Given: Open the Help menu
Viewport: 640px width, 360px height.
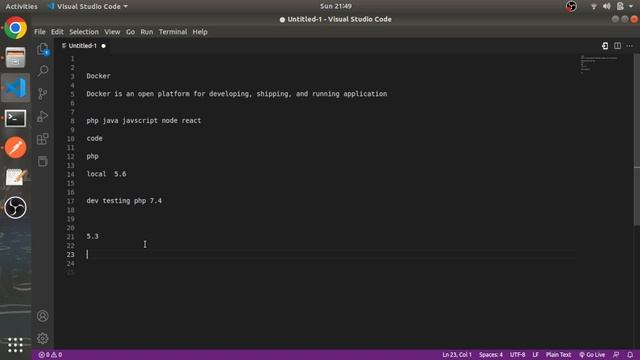Looking at the screenshot, I should click(200, 32).
